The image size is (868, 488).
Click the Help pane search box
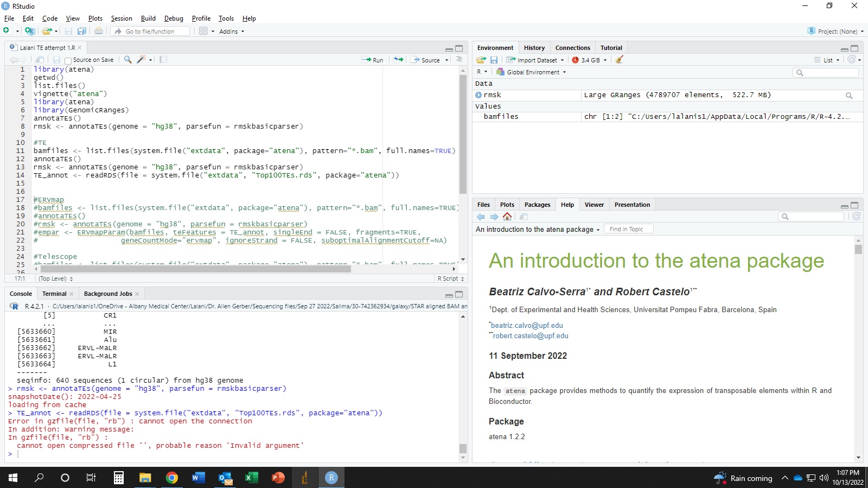click(x=811, y=217)
